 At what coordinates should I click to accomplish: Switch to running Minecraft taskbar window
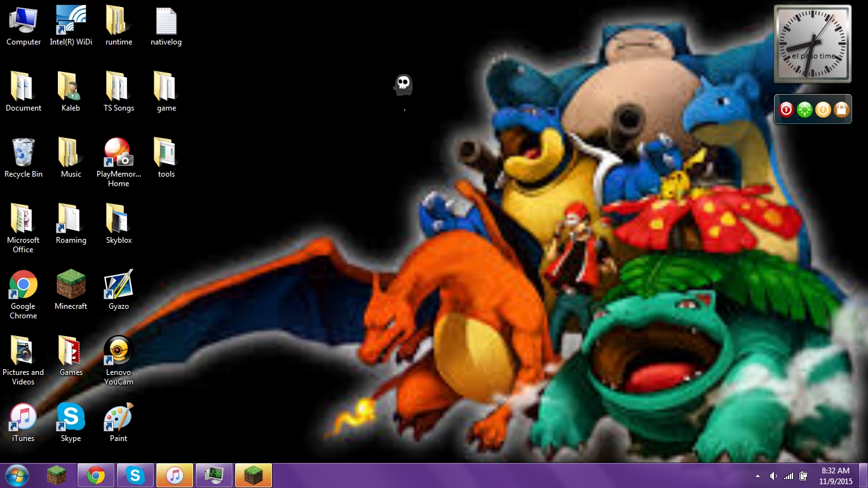[254, 475]
